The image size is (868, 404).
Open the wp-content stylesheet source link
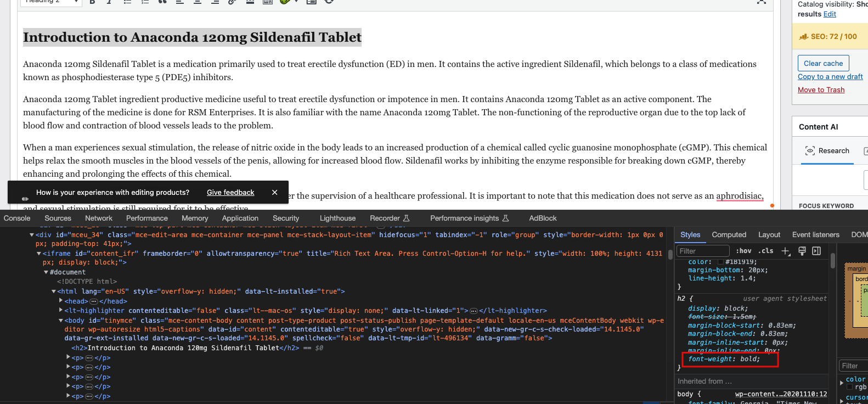781,394
